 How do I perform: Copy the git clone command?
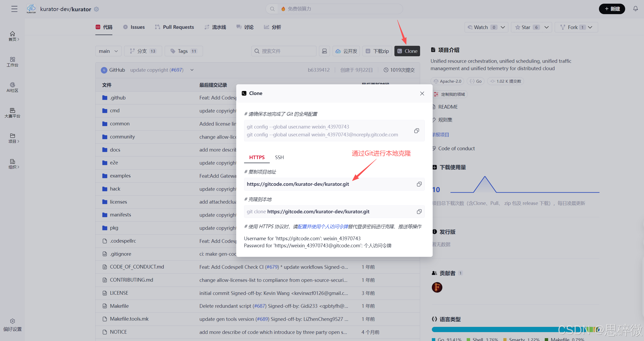(x=419, y=211)
